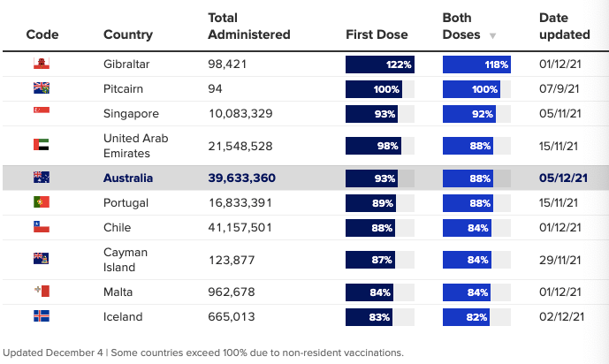Click the Singapore flag icon

tap(42, 110)
